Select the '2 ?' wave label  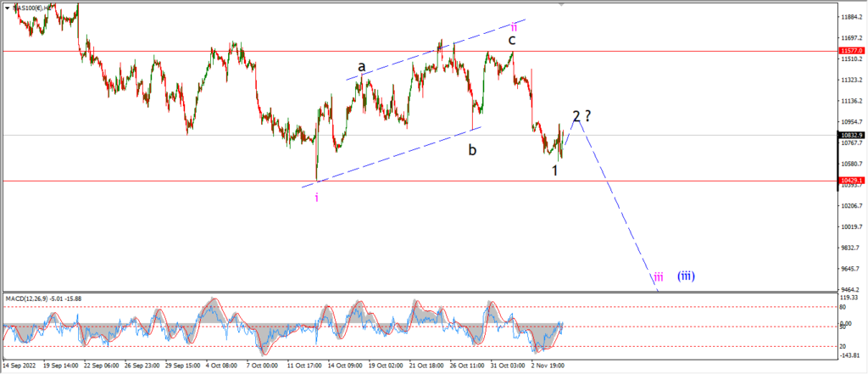(x=581, y=116)
